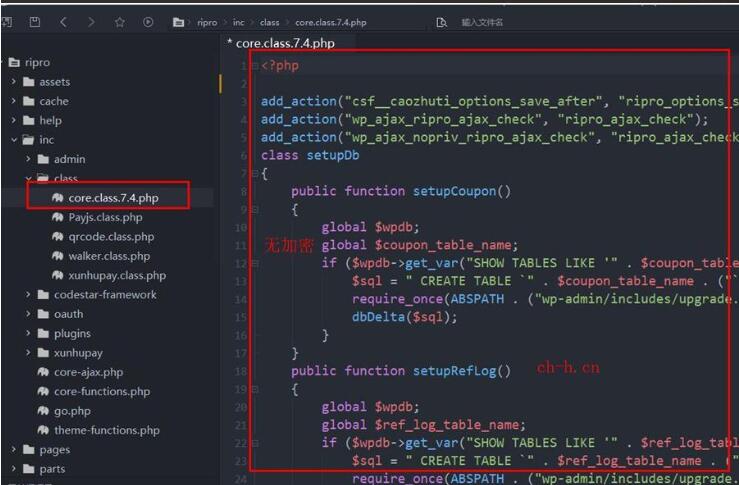Click the folder icon before ripro breadcrumb
The width and height of the screenshot is (739, 485).
tap(178, 22)
